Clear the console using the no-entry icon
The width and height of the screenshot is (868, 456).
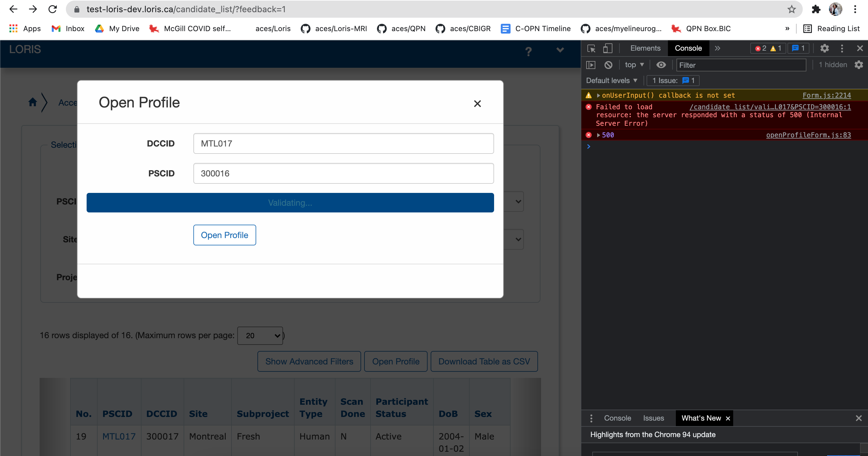point(608,65)
